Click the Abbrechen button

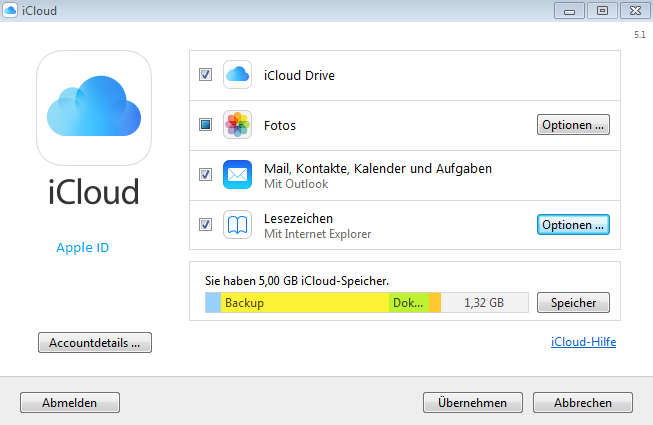pyautogui.click(x=583, y=403)
